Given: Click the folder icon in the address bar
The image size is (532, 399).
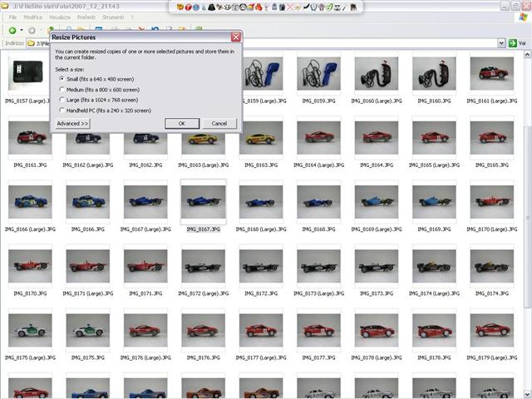Looking at the screenshot, I should click(32, 43).
